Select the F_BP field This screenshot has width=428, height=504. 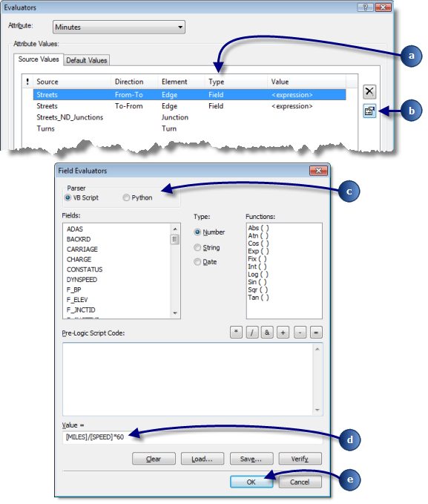pos(73,290)
